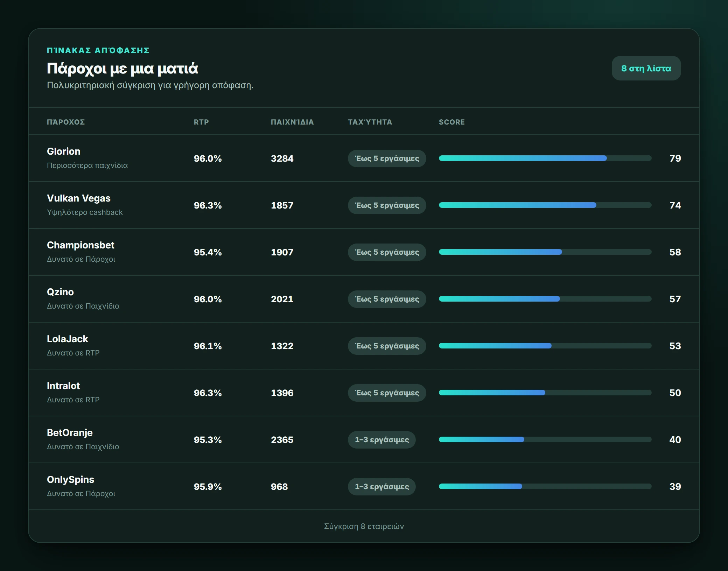Click the "Έως 5 εργάσιμες" pill for Glorion
This screenshot has width=728, height=571.
click(387, 158)
